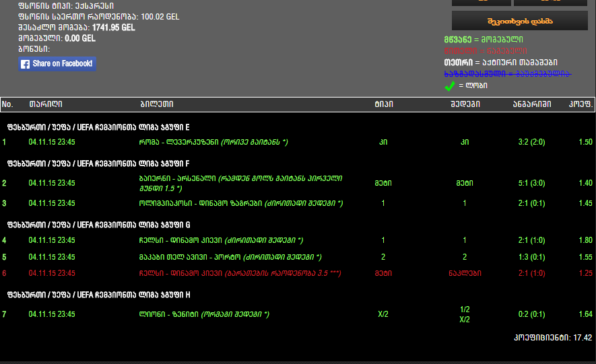596x364 pixels.
Task: Click the red result 'ნაკლები' in row 6
Action: pyautogui.click(x=465, y=273)
